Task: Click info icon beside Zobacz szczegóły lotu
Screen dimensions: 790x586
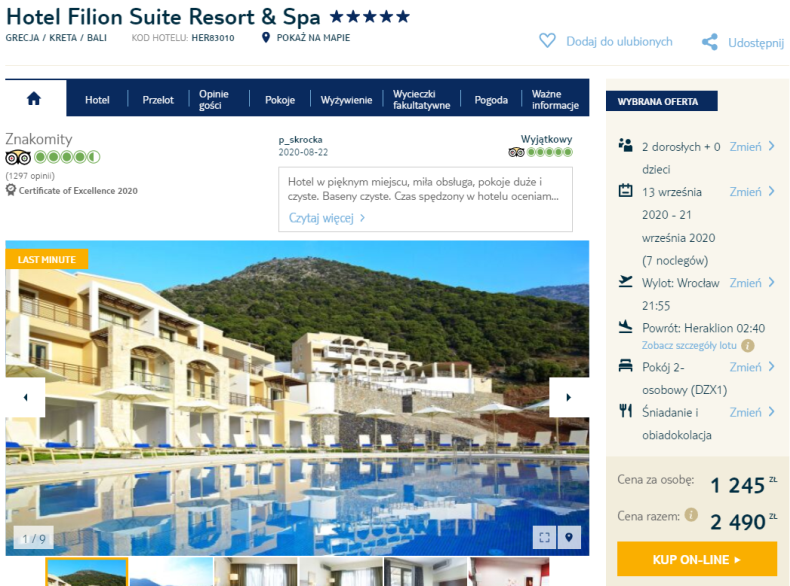Action: pyautogui.click(x=748, y=346)
